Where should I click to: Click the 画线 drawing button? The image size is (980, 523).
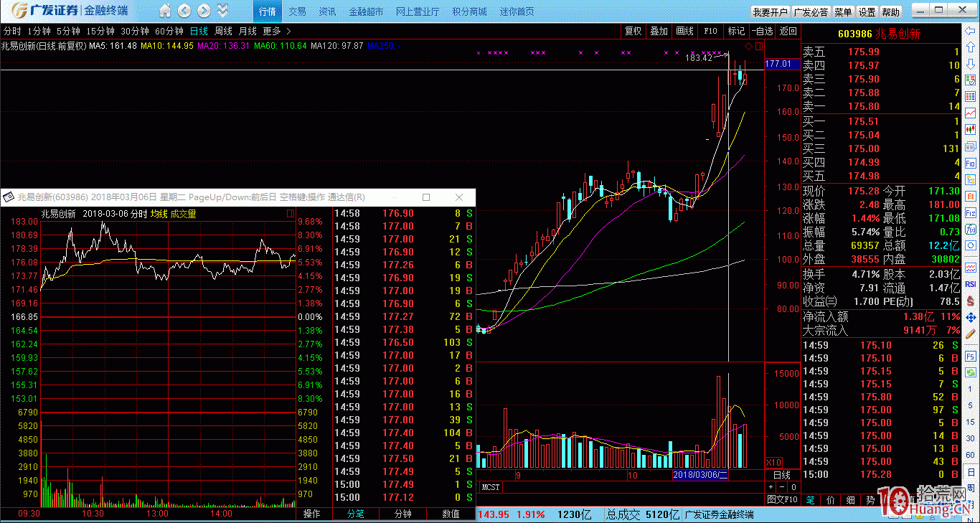[685, 31]
